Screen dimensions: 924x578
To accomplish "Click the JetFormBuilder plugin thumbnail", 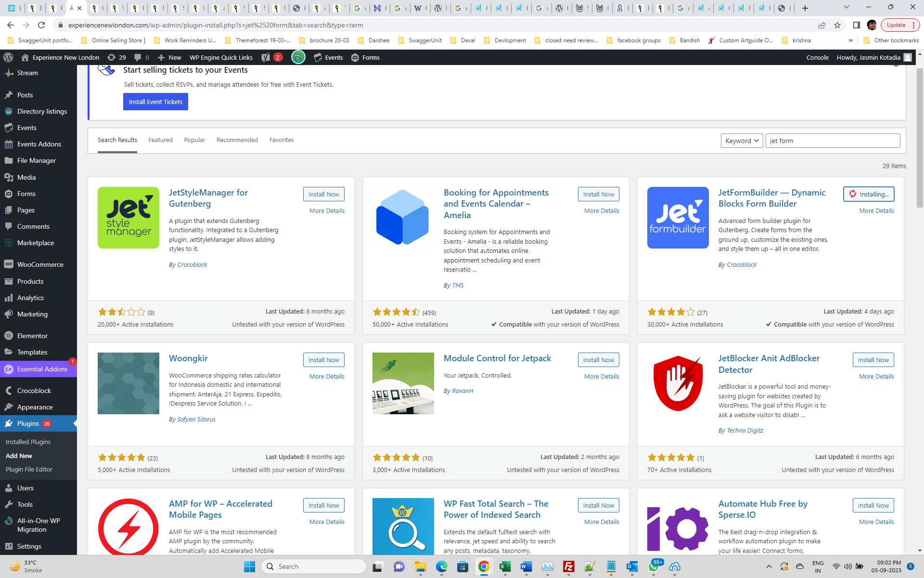I will pos(678,218).
